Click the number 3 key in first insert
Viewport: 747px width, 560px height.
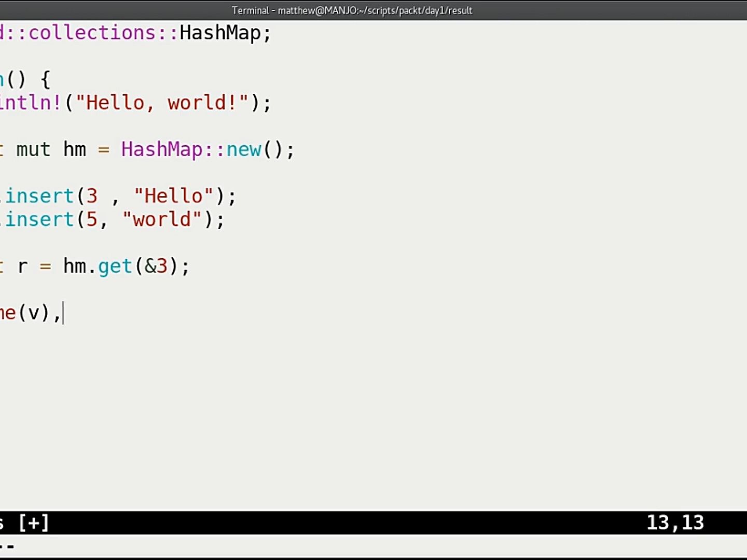click(x=92, y=196)
